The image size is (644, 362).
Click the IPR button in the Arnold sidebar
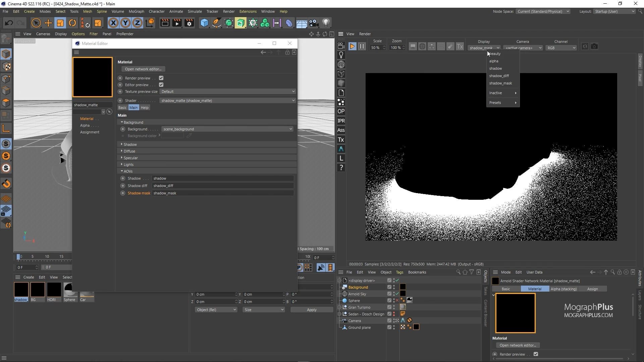tap(341, 121)
